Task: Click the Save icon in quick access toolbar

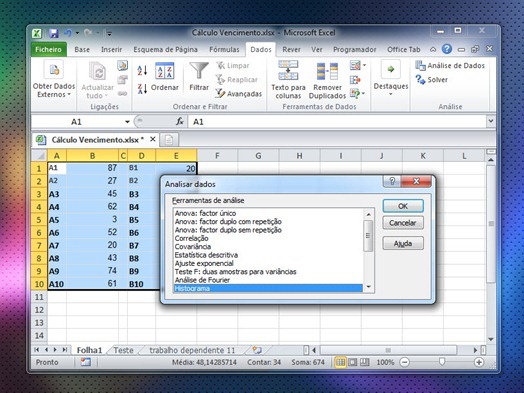Action: 53,33
